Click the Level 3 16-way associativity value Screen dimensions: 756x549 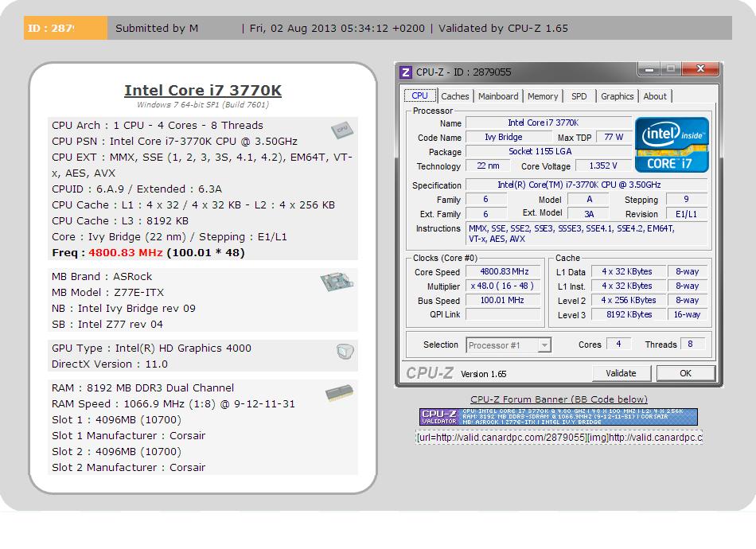688,315
